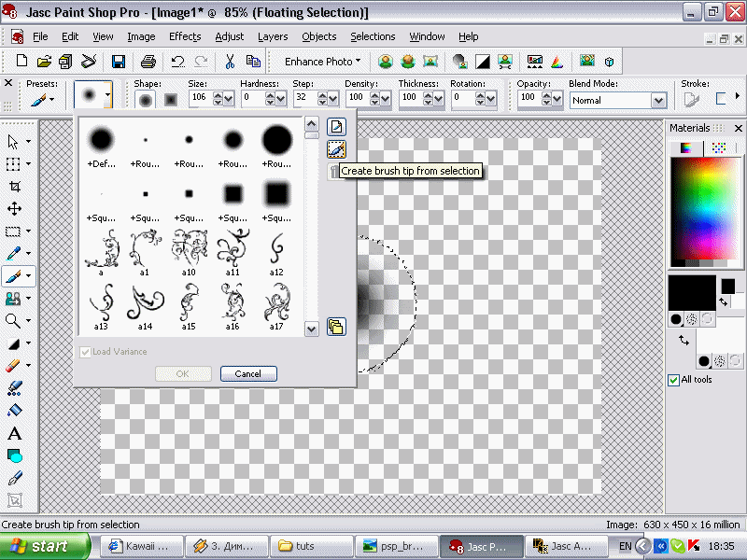Cut selection using the scissors icon
This screenshot has height=560, width=747.
230,61
